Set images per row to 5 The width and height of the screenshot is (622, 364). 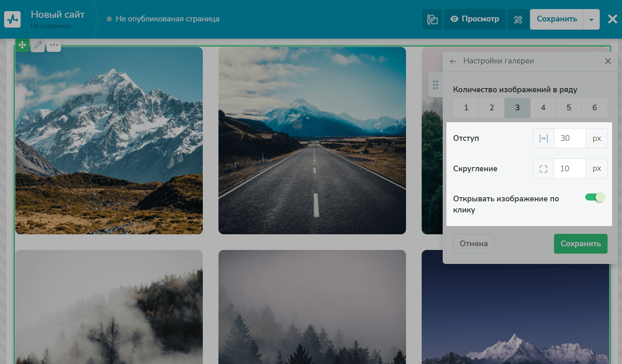point(568,108)
